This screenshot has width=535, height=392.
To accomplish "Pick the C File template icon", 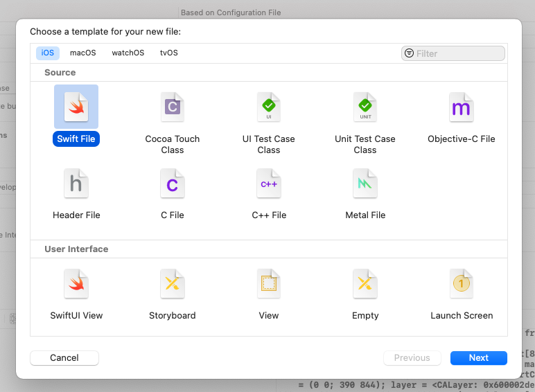I will 173,184.
